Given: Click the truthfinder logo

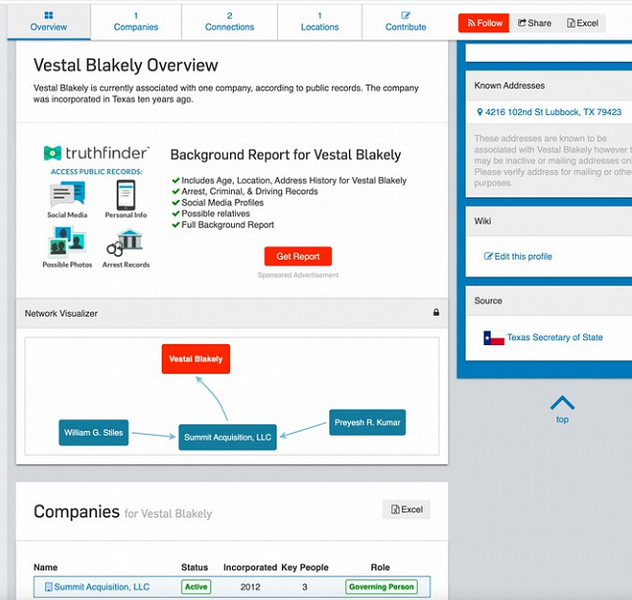Looking at the screenshot, I should [x=96, y=153].
